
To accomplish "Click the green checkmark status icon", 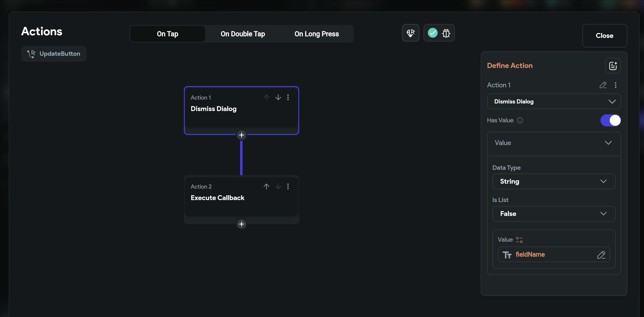I will tap(433, 33).
